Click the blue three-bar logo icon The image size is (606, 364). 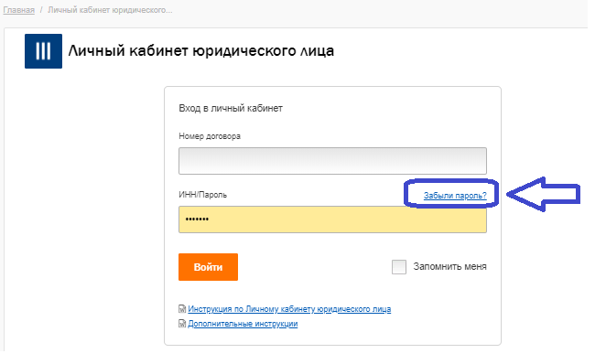pos(43,51)
